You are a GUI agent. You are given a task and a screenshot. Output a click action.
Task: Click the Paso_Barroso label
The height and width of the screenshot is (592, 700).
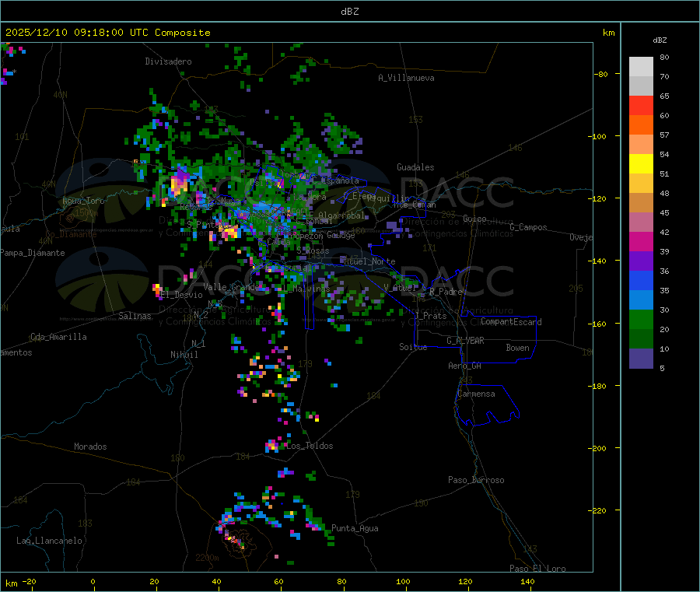476,480
